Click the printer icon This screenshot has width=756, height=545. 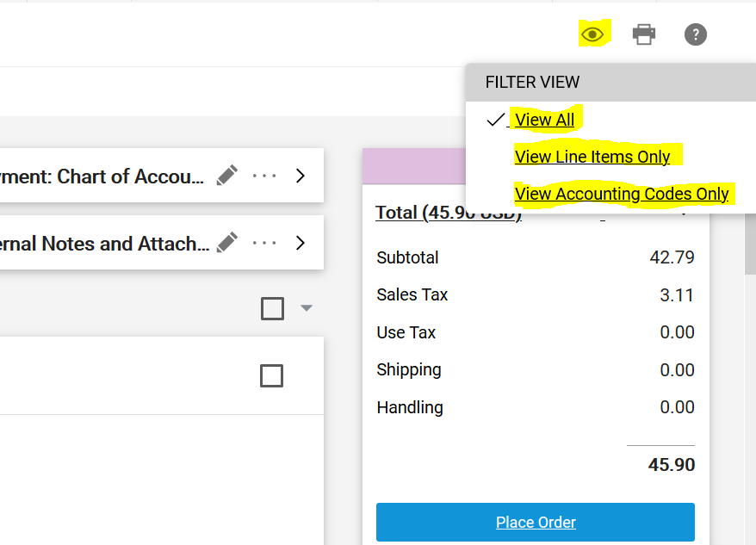coord(644,34)
